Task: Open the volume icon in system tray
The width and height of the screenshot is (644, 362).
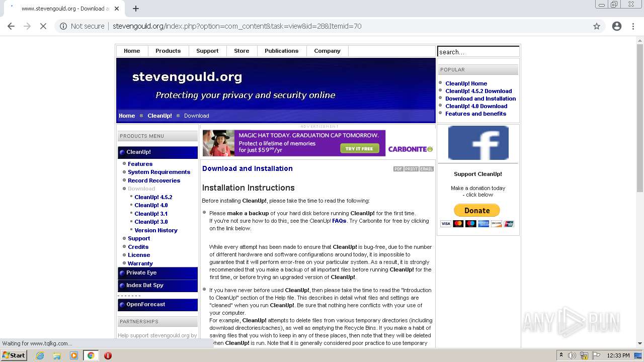Action: pyautogui.click(x=572, y=355)
